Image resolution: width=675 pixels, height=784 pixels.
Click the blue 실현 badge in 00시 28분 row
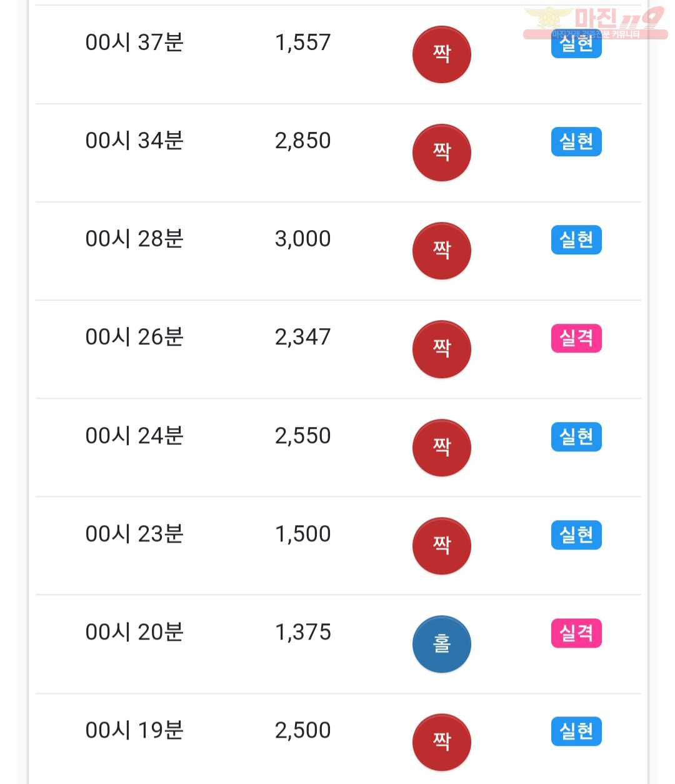tap(576, 239)
